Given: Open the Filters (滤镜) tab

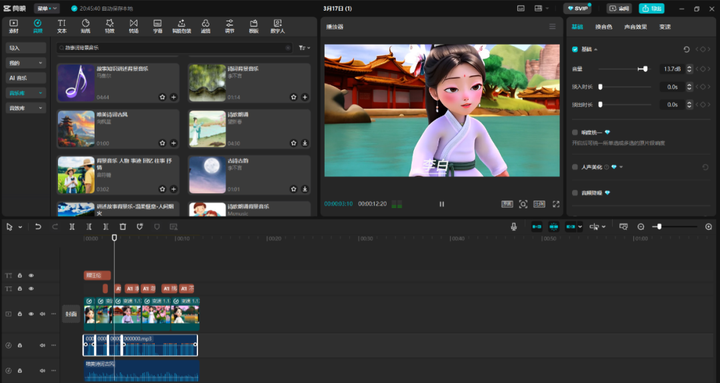Looking at the screenshot, I should click(205, 26).
